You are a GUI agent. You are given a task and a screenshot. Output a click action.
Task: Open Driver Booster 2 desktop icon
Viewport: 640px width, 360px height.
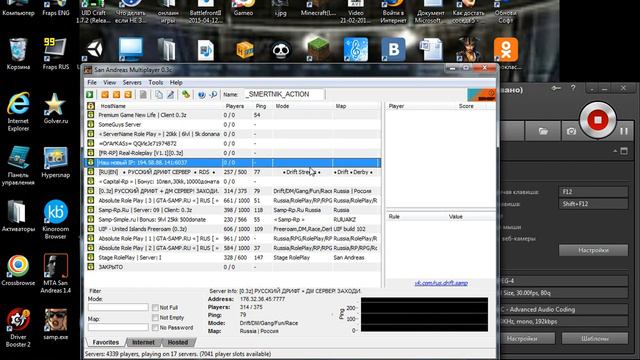pyautogui.click(x=18, y=328)
